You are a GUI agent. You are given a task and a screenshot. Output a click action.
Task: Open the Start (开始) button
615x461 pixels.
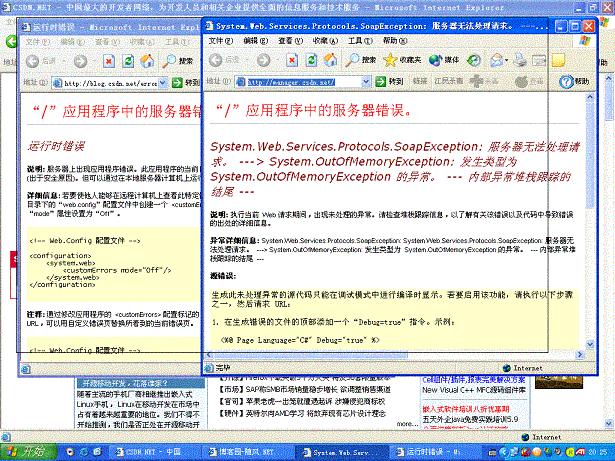tap(26, 452)
